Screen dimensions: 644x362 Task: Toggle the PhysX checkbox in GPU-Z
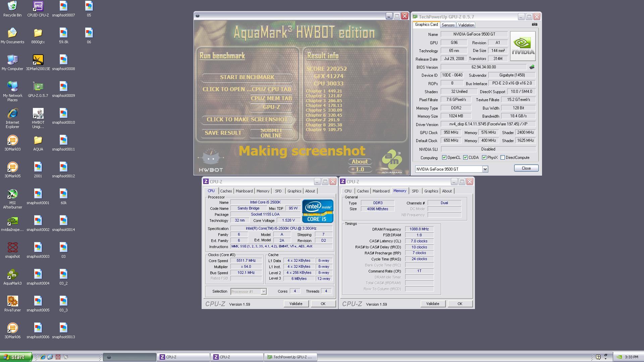(x=484, y=158)
